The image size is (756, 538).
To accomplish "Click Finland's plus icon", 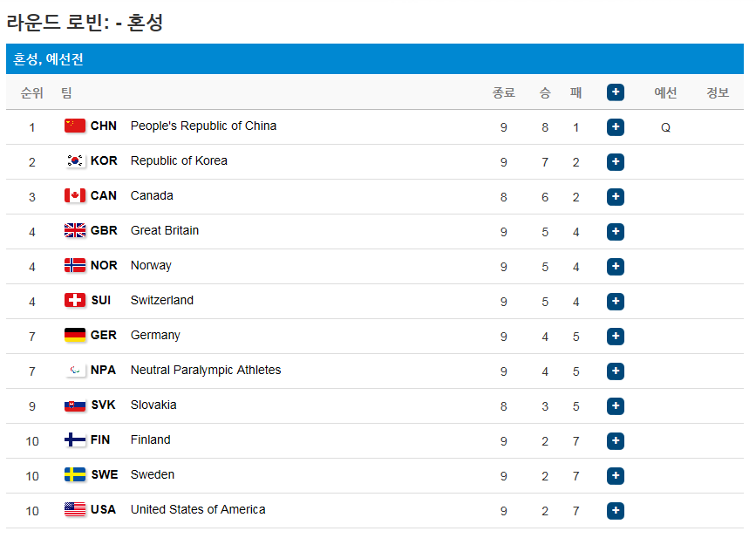I will click(616, 440).
